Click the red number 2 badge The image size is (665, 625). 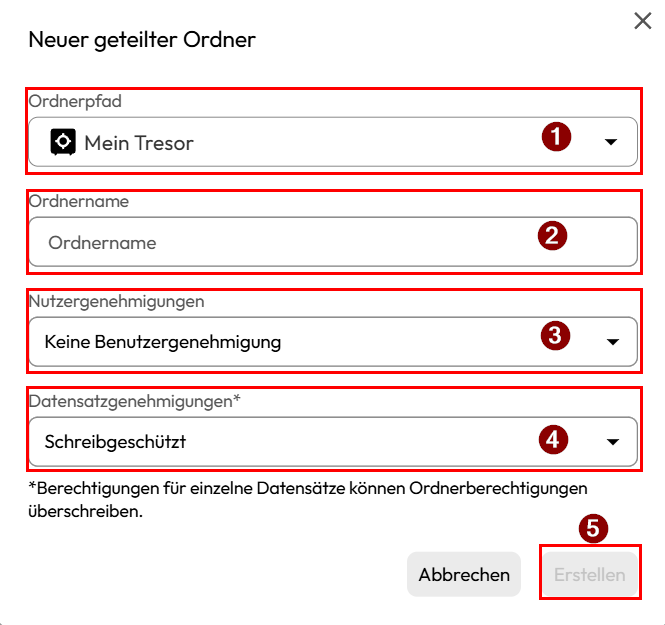[x=552, y=236]
